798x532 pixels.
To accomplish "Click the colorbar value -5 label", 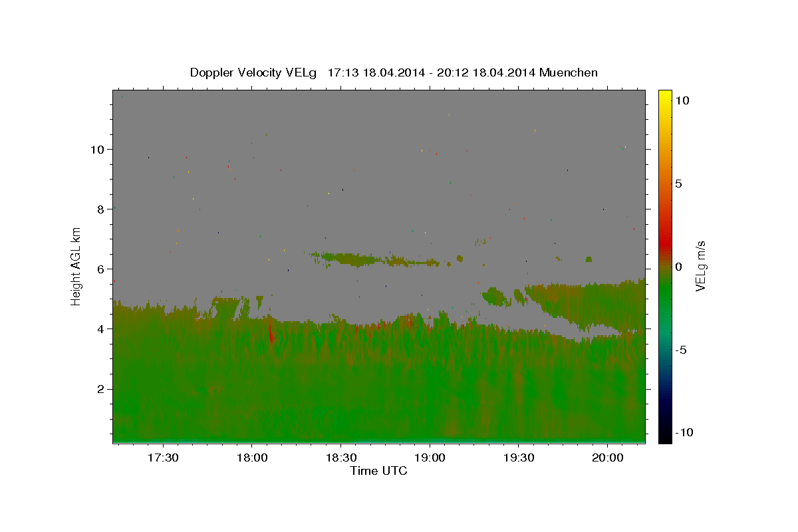I will 680,350.
